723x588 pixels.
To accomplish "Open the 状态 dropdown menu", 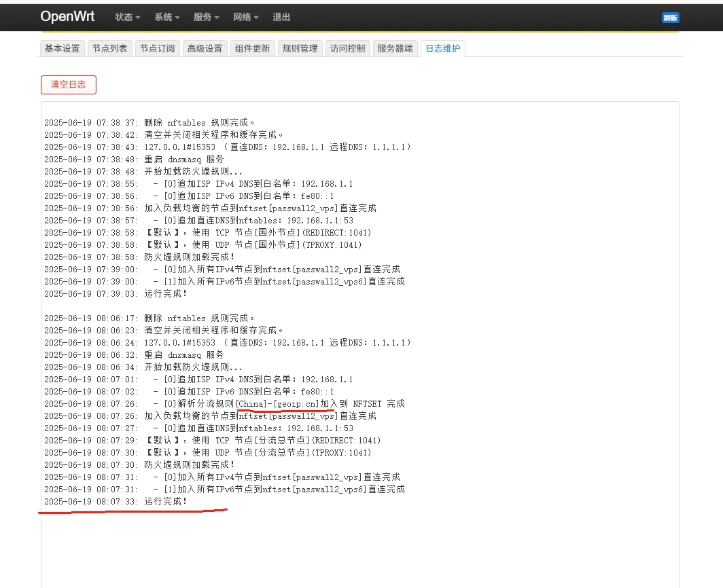I will [127, 18].
